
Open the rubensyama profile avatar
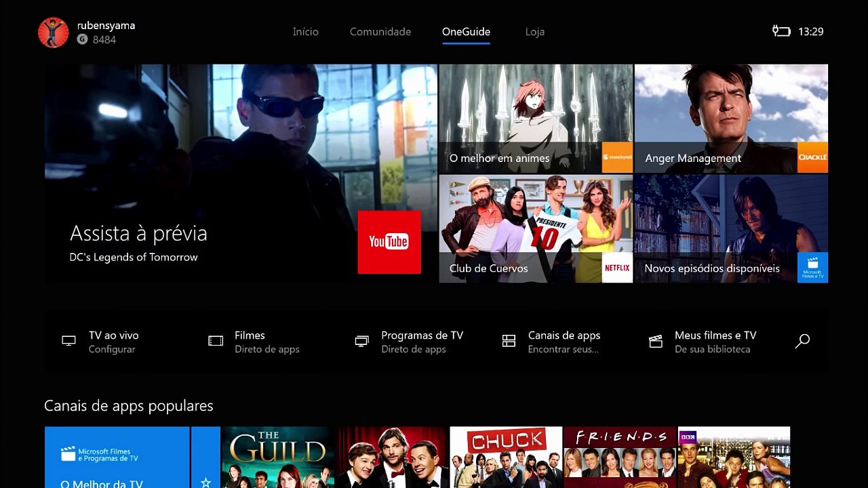[53, 33]
